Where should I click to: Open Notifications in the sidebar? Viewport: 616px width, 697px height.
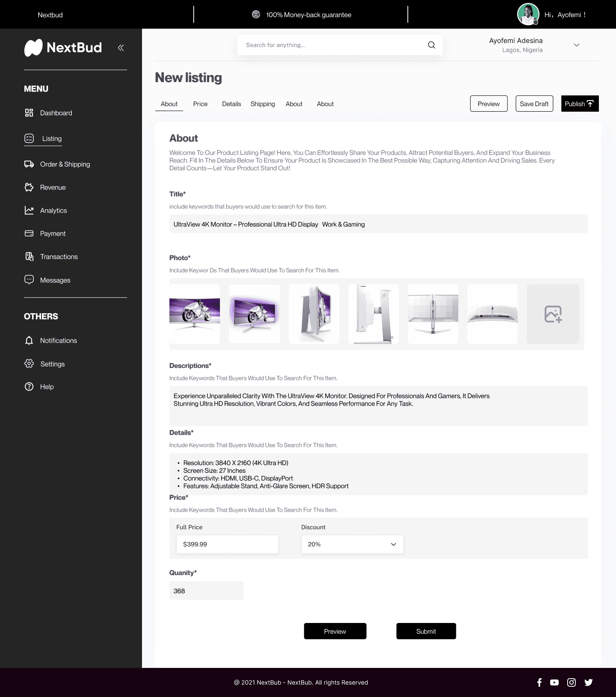[x=59, y=341]
